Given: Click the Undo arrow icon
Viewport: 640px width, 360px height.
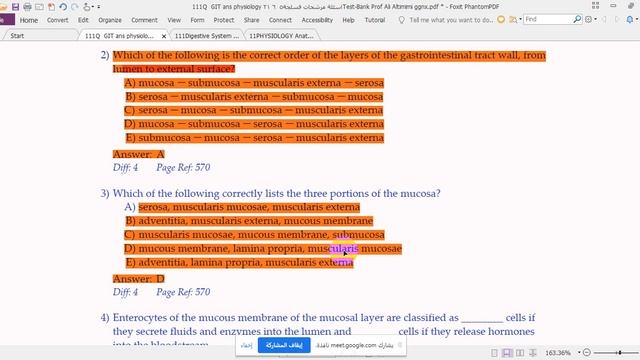Looking at the screenshot, I should [x=63, y=7].
